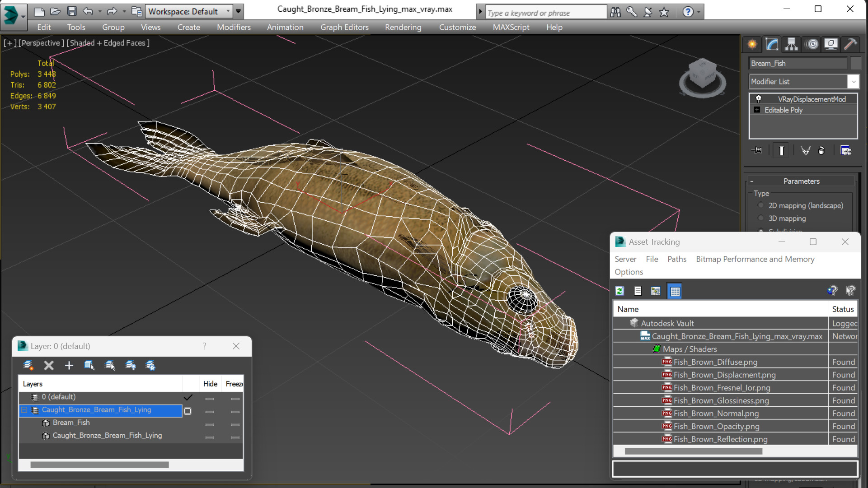Image resolution: width=868 pixels, height=488 pixels.
Task: Select 2D mapping (landscape) radio button
Action: point(761,205)
